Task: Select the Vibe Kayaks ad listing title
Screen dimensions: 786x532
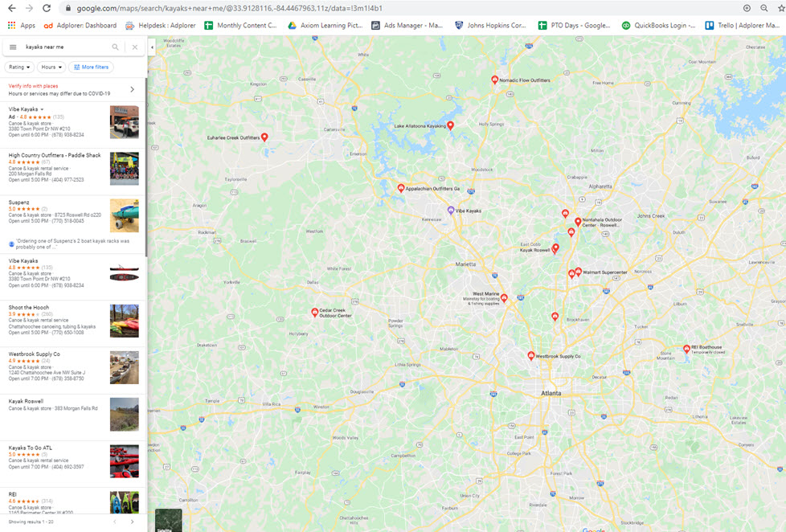Action: [x=23, y=109]
